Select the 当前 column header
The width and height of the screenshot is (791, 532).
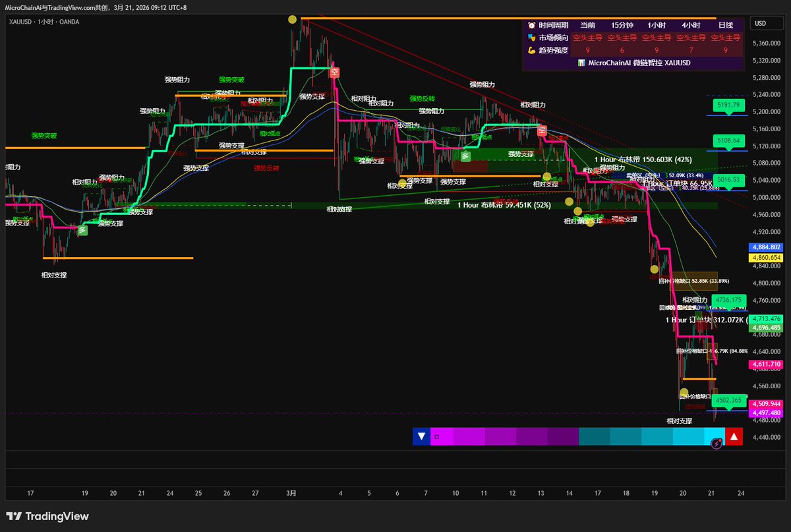[587, 25]
